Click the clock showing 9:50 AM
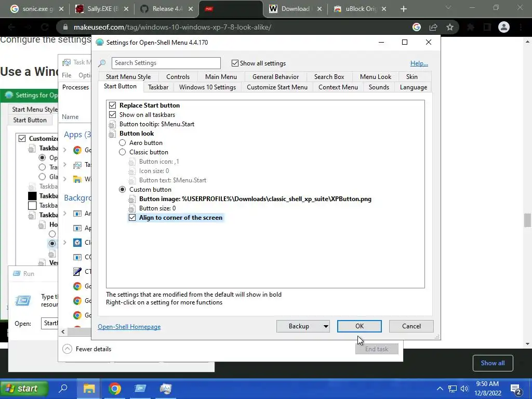 click(x=487, y=384)
